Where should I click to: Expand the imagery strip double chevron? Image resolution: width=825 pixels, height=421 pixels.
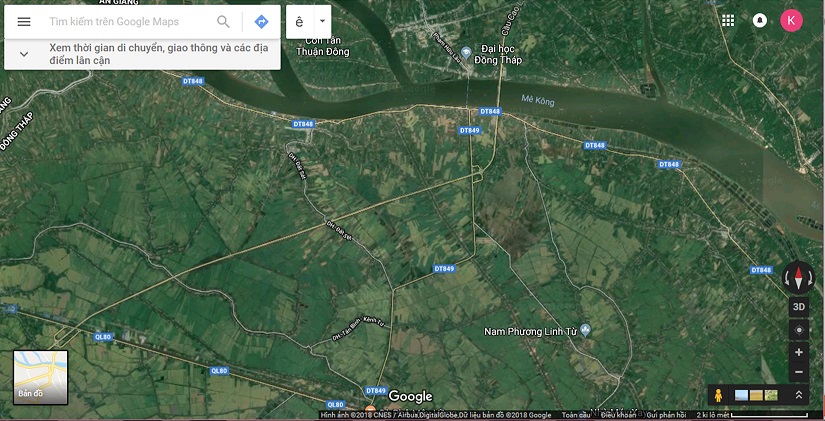[x=799, y=395]
